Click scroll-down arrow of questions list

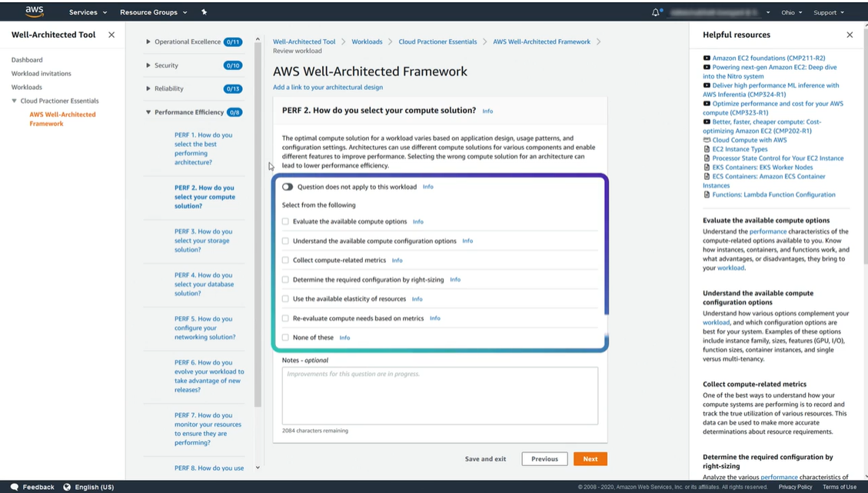258,468
